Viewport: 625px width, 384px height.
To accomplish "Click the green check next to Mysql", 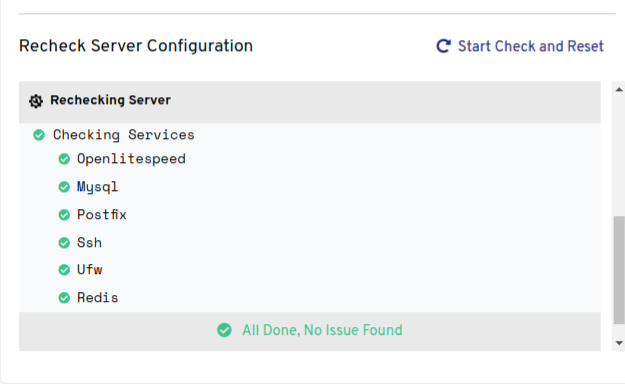I will click(x=64, y=187).
